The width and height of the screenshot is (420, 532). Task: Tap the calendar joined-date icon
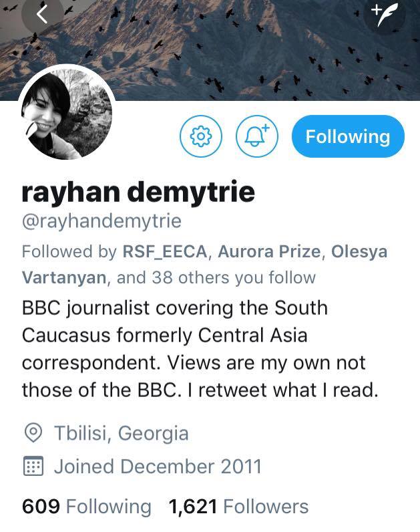click(33, 466)
